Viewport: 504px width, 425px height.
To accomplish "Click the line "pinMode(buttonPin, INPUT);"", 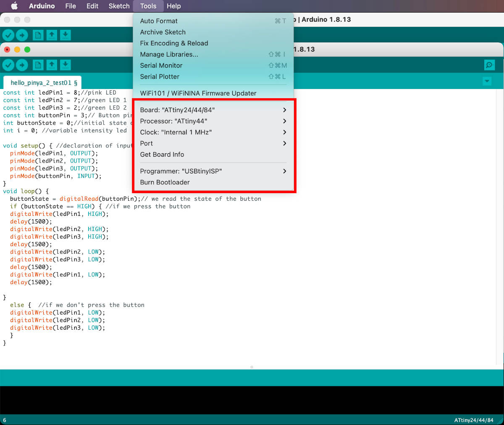I will click(55, 176).
